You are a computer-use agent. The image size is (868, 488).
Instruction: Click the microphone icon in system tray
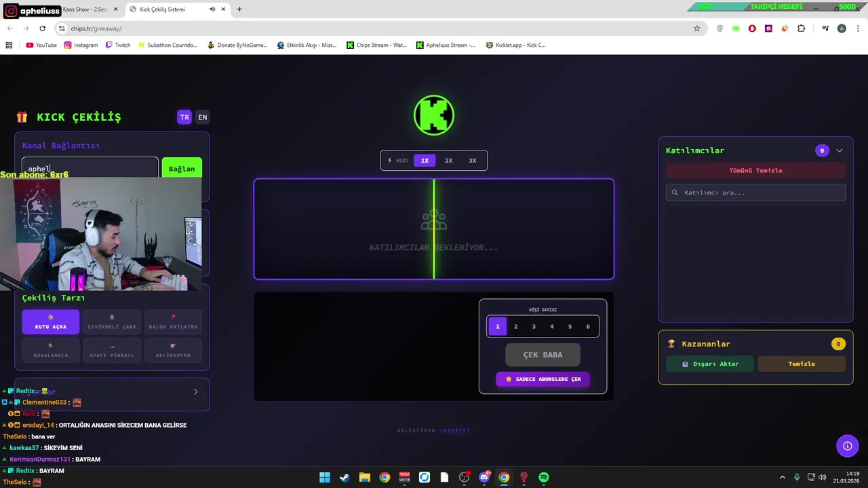(x=797, y=477)
